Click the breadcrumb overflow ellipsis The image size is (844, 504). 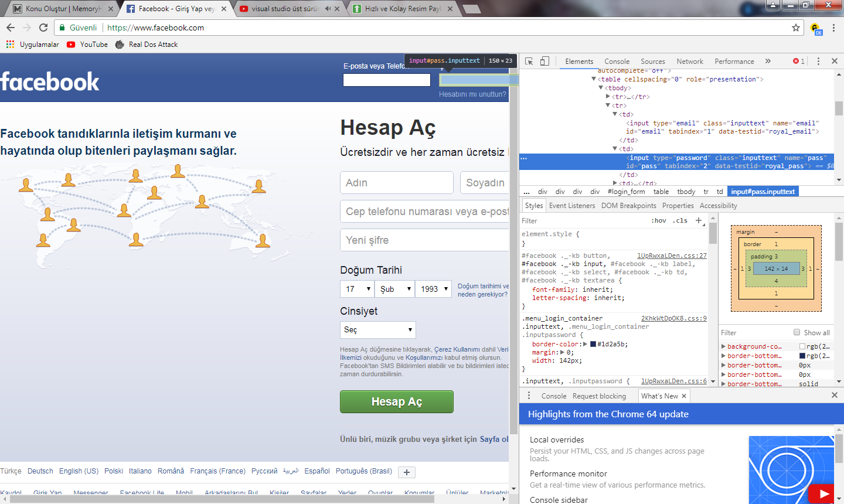526,192
